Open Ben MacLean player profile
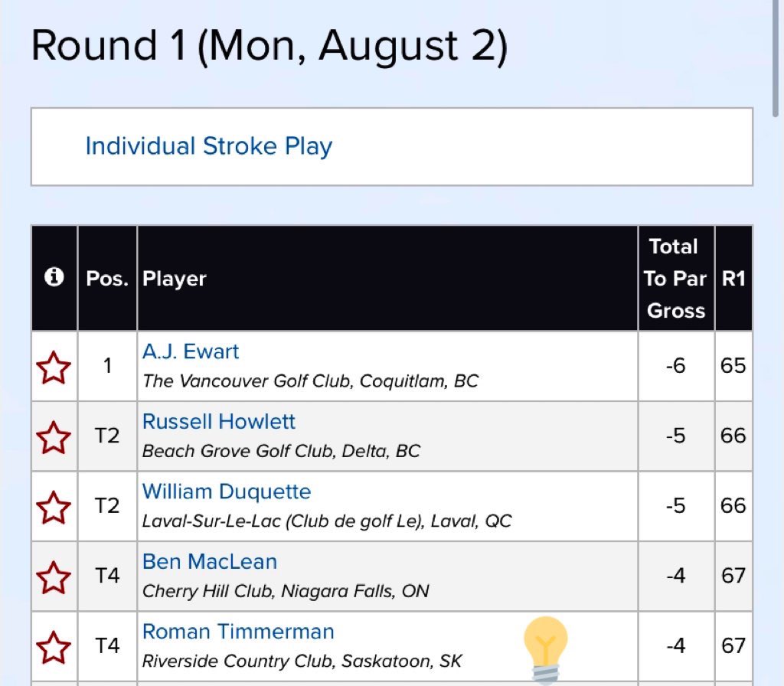 210,562
